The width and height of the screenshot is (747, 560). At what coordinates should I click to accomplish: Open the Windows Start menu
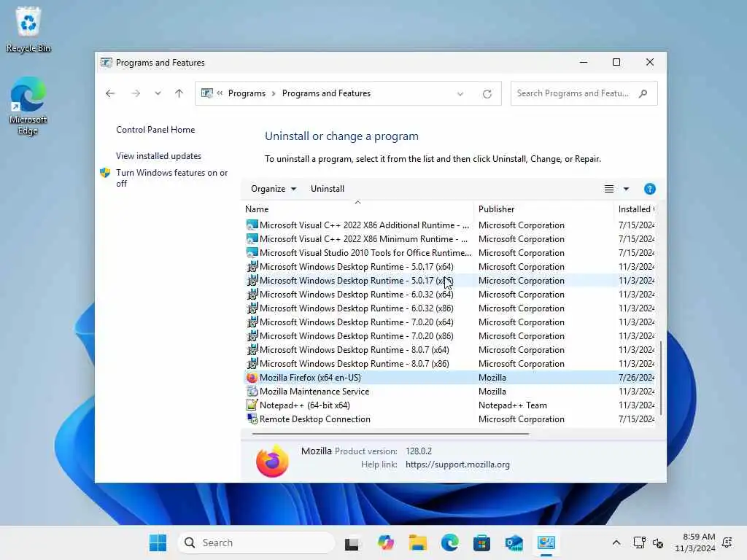[158, 542]
